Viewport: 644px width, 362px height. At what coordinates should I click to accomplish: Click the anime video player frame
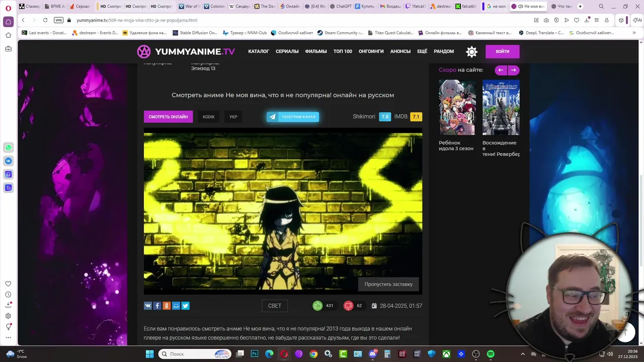[283, 211]
